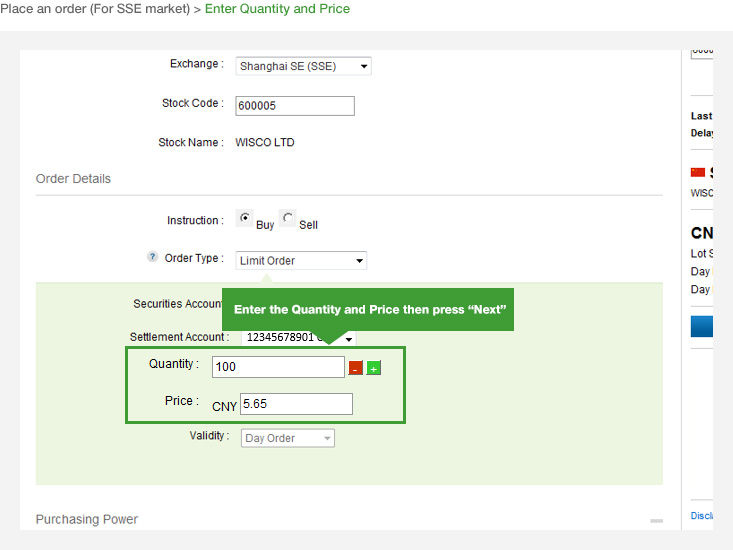Increase quantity with the green plus button
The height and width of the screenshot is (550, 733).
coord(374,368)
